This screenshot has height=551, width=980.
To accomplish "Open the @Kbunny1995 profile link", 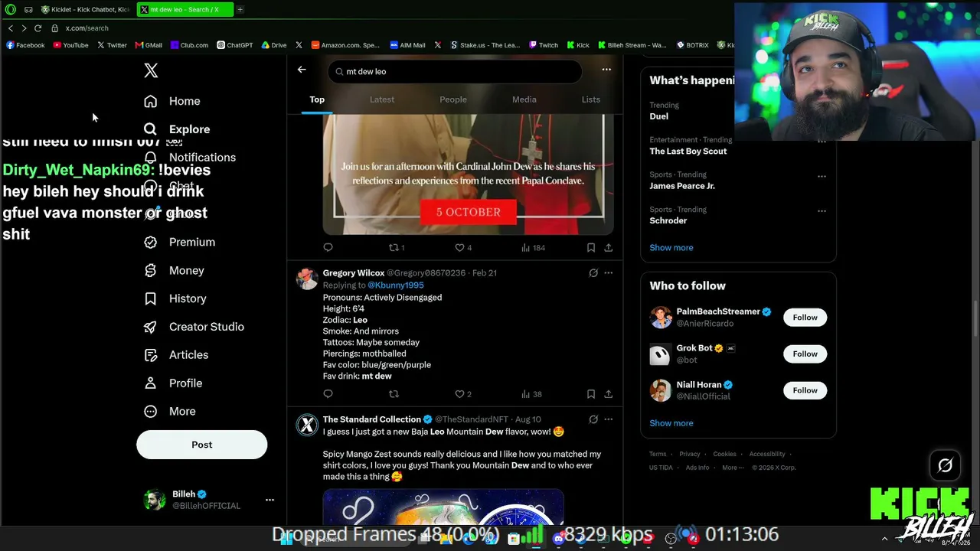I will [396, 285].
